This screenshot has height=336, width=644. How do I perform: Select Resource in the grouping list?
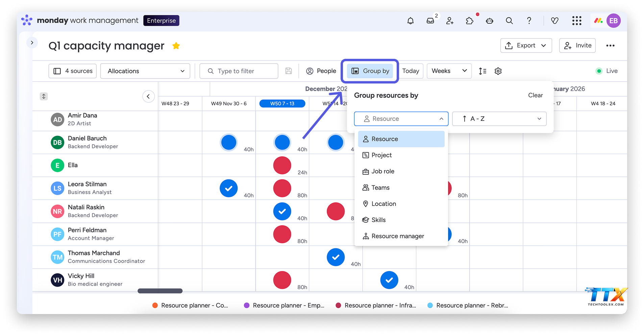401,139
